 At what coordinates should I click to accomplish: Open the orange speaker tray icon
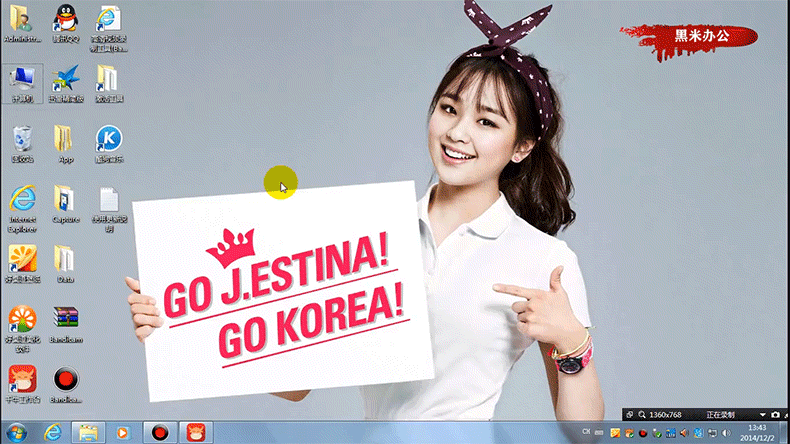(x=684, y=433)
